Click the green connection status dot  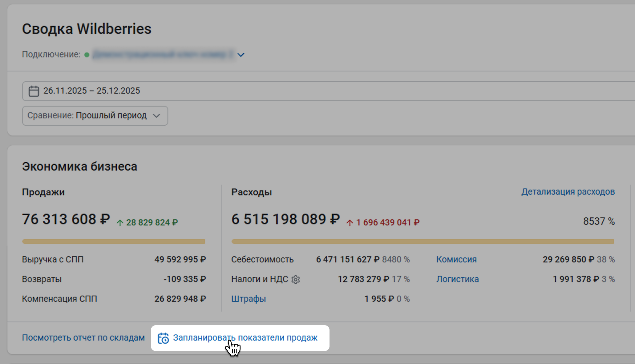[x=87, y=55]
